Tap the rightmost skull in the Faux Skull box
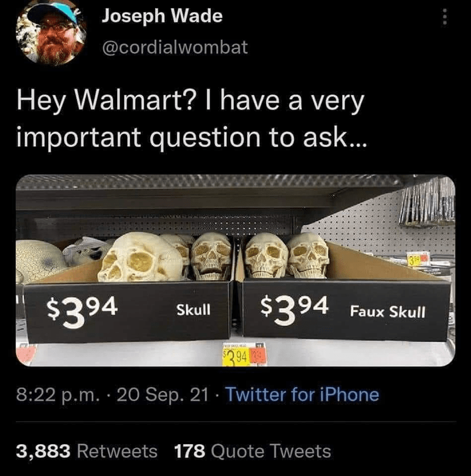This screenshot has width=471, height=476. click(309, 255)
